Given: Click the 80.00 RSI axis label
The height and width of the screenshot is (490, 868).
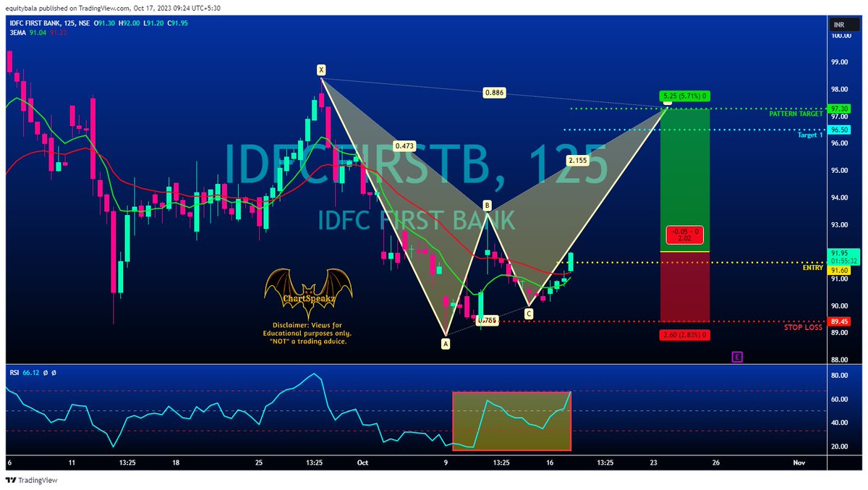Looking at the screenshot, I should click(839, 376).
